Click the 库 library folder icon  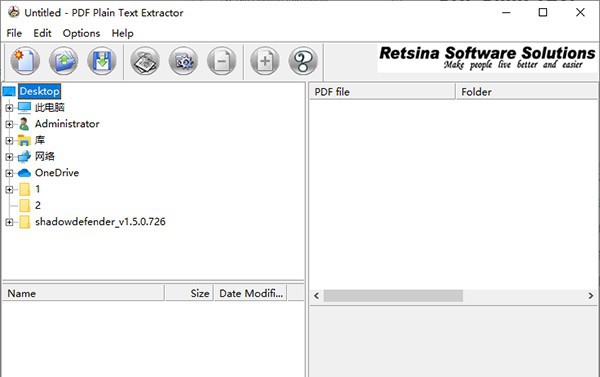[24, 140]
